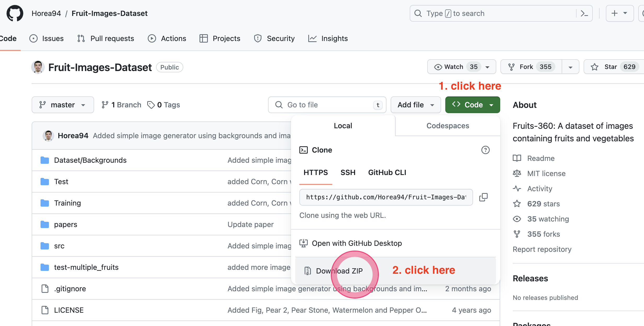Screen dimensions: 644x326
Task: Open the MIT license link
Action: click(546, 173)
